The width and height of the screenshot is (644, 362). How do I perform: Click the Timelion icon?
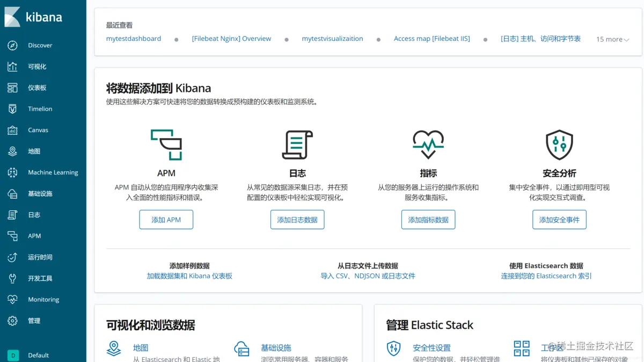[x=12, y=109]
